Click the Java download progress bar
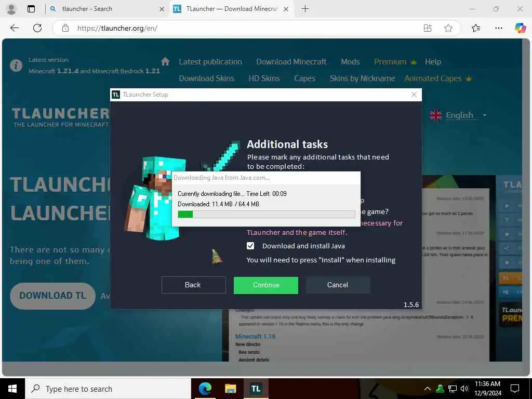Image resolution: width=532 pixels, height=399 pixels. click(x=267, y=214)
